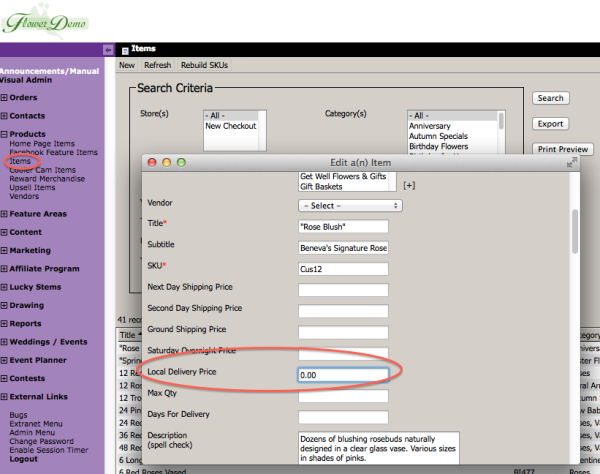Viewport: 600px width, 474px height.
Task: Expand the Marketing tree section
Action: pos(4,251)
